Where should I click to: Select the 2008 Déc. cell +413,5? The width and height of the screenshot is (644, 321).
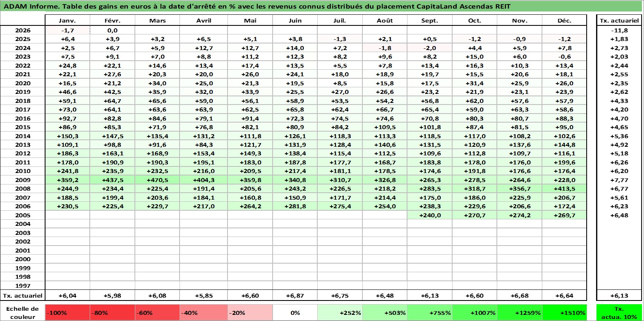click(x=564, y=189)
